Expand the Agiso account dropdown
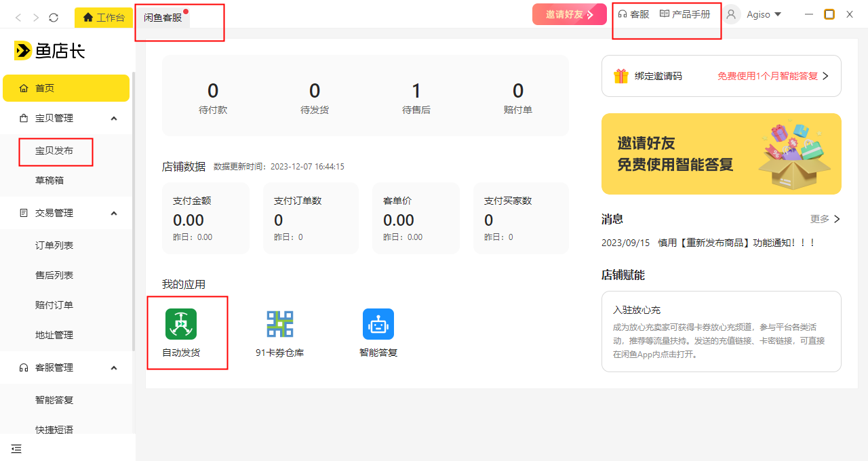This screenshot has height=461, width=868. point(764,14)
